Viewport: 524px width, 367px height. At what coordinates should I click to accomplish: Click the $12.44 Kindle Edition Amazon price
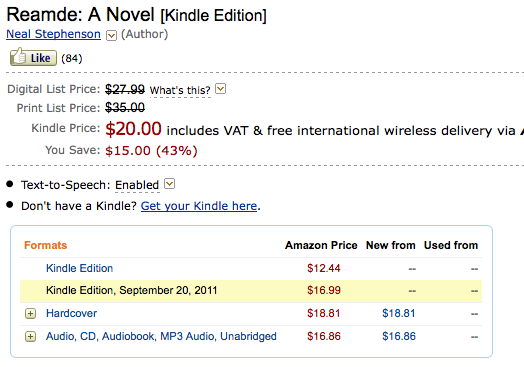(324, 268)
